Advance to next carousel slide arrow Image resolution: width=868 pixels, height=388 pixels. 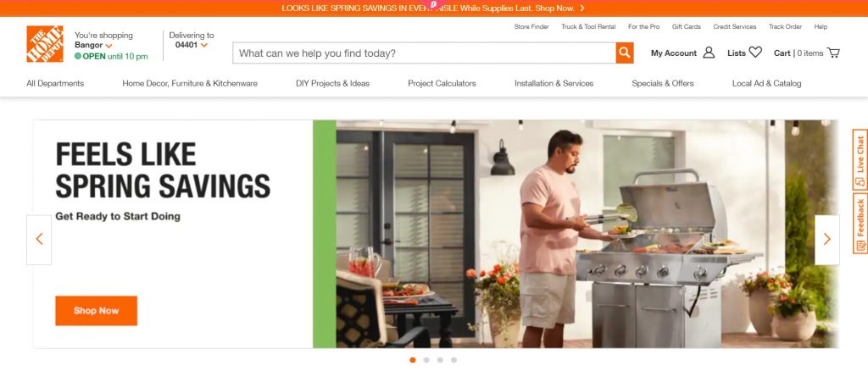(x=827, y=240)
